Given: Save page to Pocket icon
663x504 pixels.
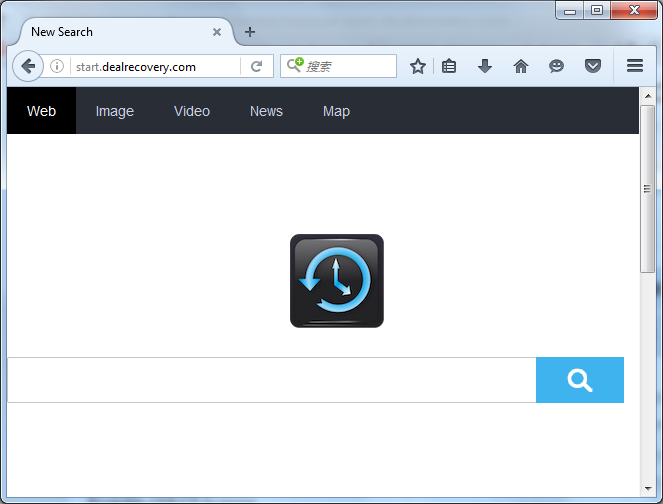Looking at the screenshot, I should click(593, 66).
